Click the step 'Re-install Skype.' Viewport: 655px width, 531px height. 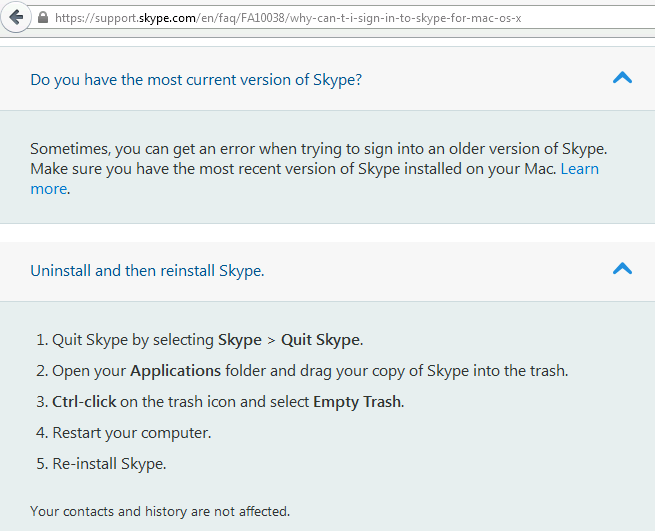point(101,464)
